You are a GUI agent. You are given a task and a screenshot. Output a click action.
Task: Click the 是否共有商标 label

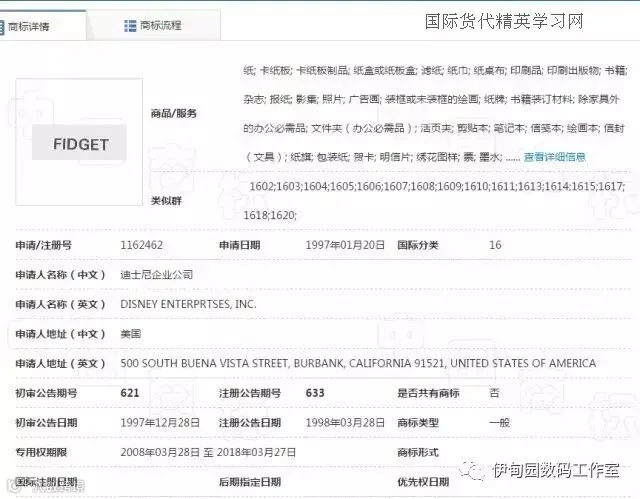428,393
